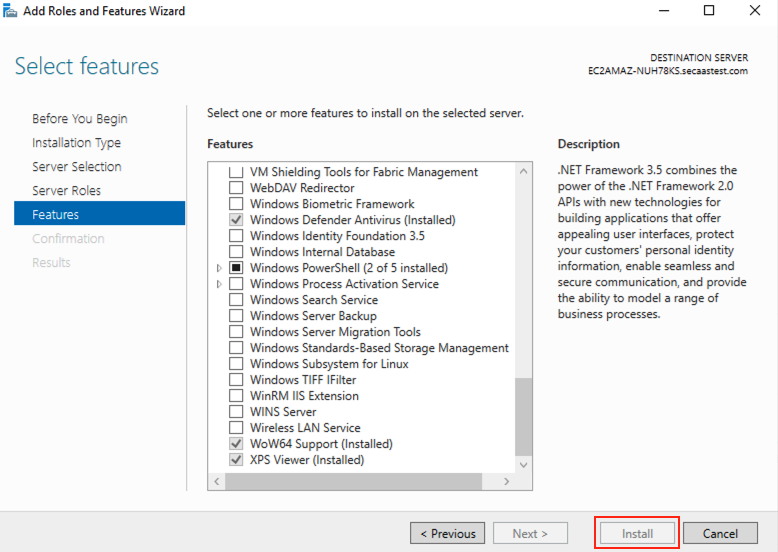This screenshot has height=552, width=778.
Task: Enable Windows Biometric Framework checkbox
Action: [x=236, y=204]
